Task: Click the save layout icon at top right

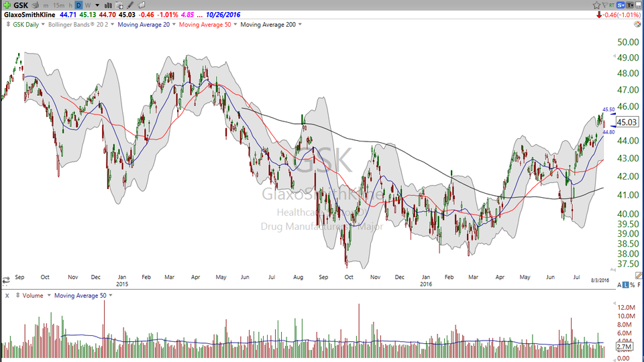Action: (638, 5)
